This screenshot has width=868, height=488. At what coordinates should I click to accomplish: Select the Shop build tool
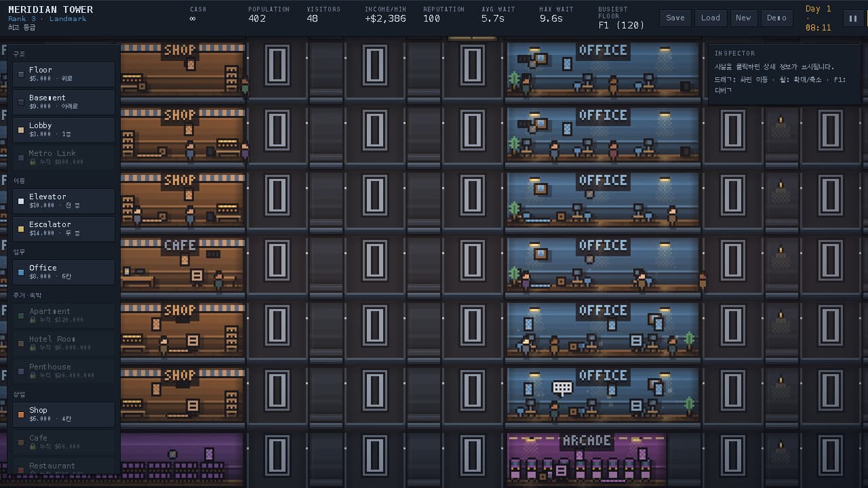point(64,414)
